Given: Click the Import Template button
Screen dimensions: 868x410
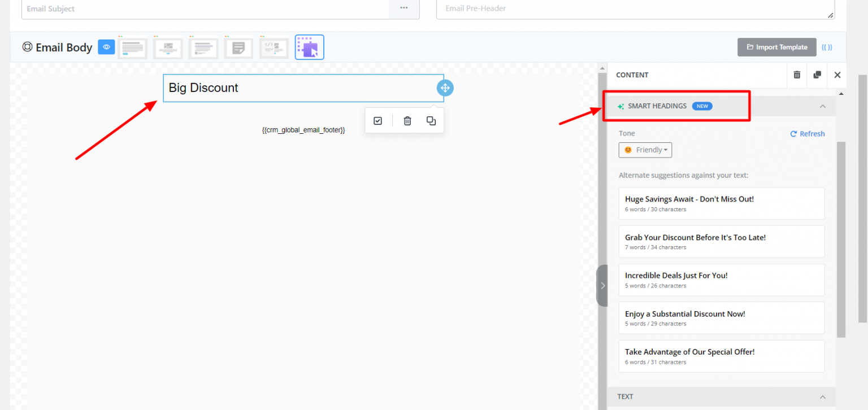Looking at the screenshot, I should (776, 47).
